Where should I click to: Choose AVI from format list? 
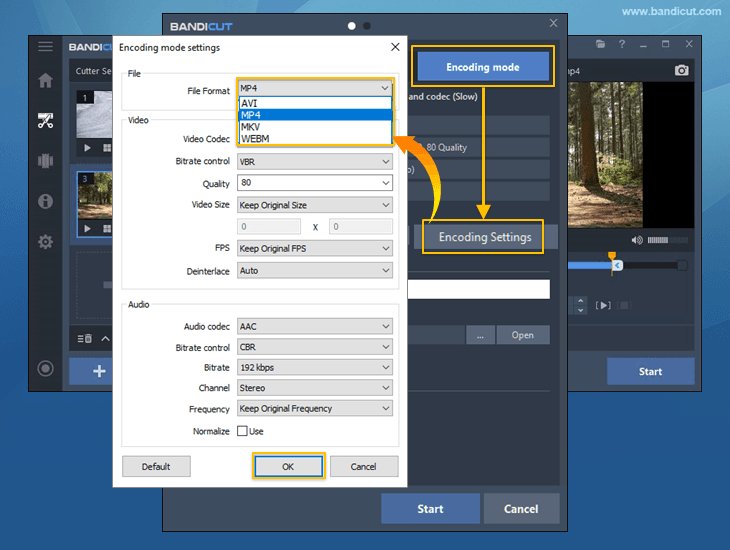(315, 103)
